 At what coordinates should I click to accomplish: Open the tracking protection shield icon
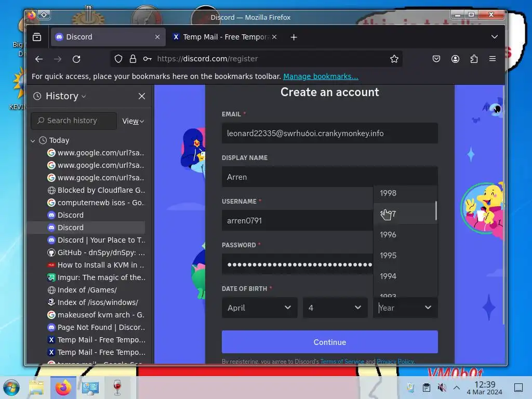tap(118, 59)
